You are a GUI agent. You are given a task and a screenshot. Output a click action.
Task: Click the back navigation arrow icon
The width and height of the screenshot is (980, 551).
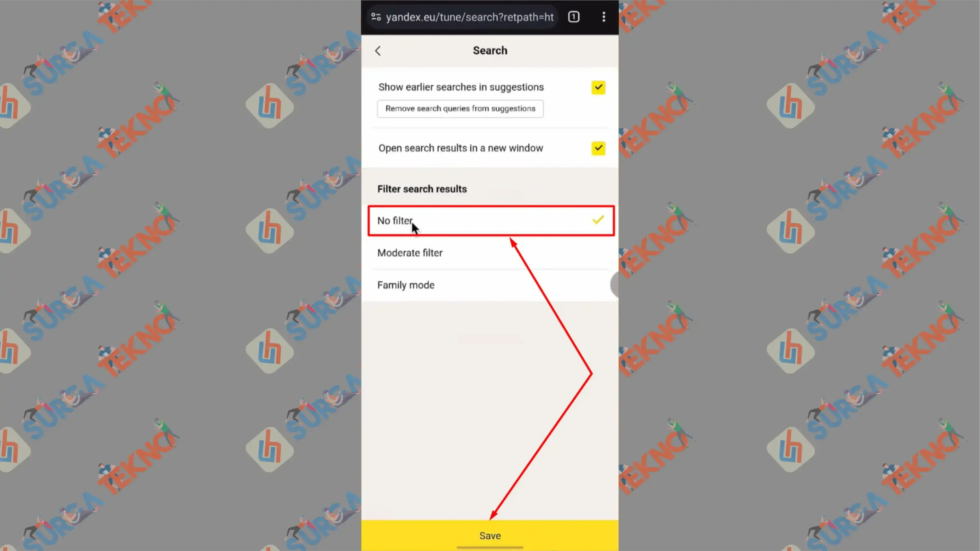pos(378,50)
